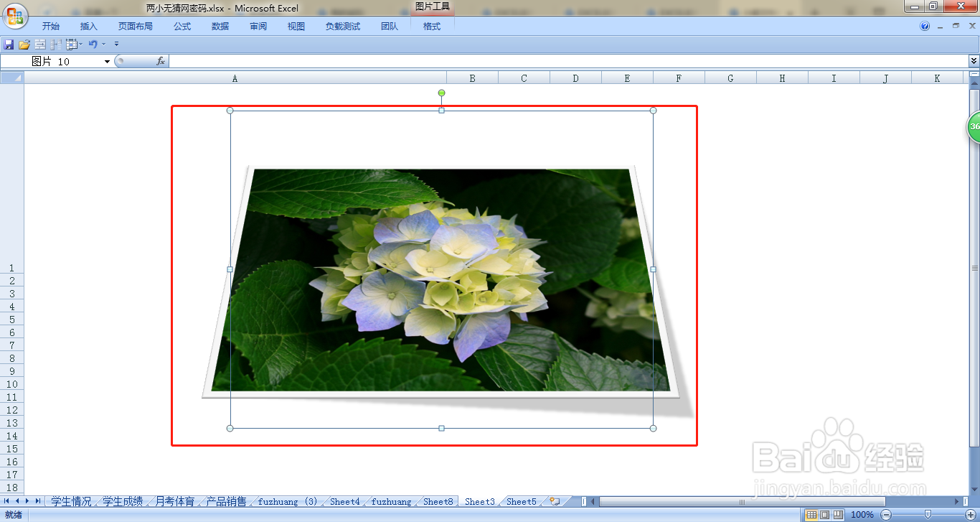Select column A header
980x522 pixels.
235,78
